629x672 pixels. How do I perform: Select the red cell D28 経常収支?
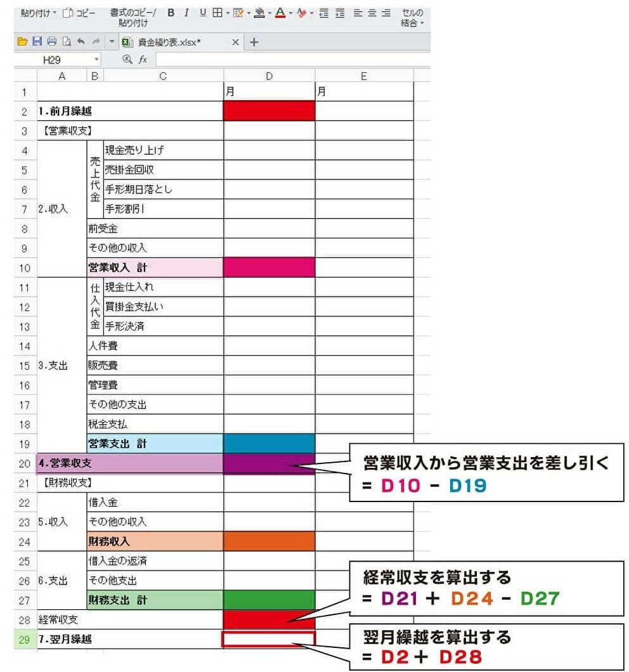pyautogui.click(x=269, y=620)
